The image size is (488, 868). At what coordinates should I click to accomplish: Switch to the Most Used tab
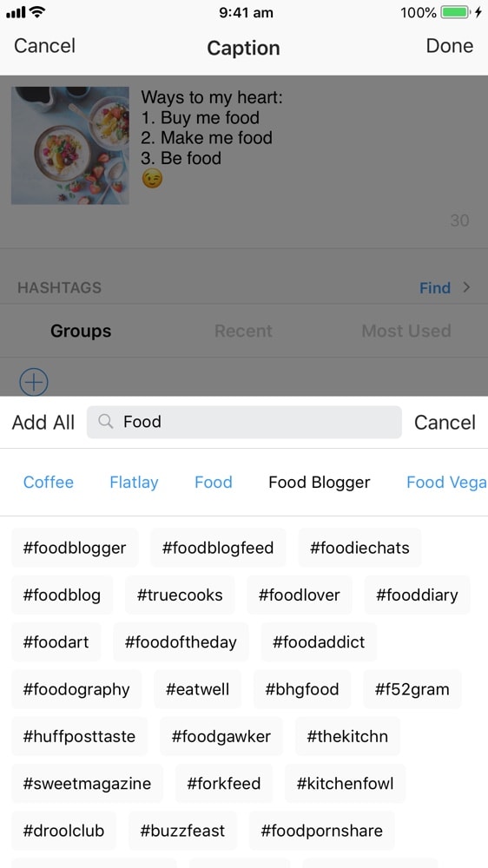[406, 331]
